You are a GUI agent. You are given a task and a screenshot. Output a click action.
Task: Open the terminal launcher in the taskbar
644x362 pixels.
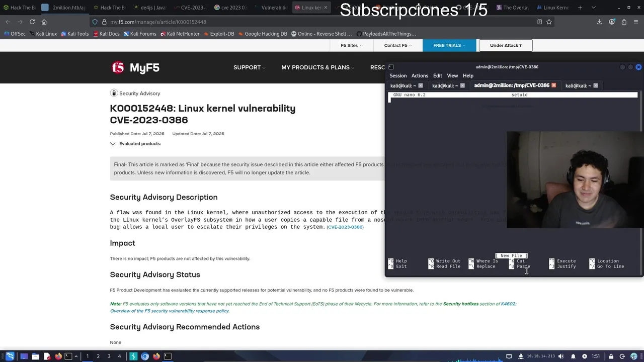tap(68, 356)
